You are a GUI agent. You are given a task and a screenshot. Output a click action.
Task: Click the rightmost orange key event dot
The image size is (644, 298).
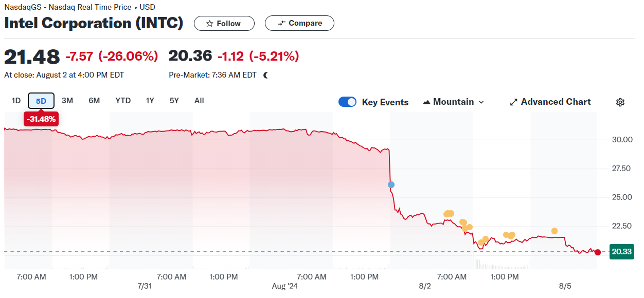coord(554,231)
